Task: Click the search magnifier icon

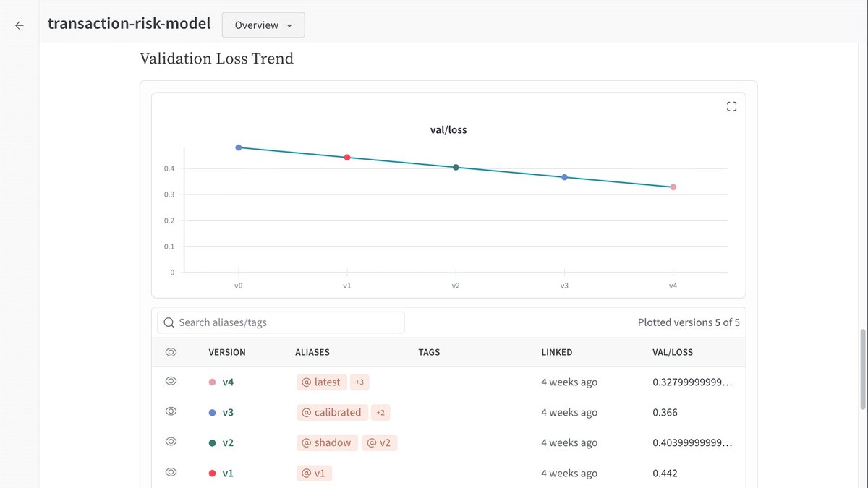Action: 169,322
